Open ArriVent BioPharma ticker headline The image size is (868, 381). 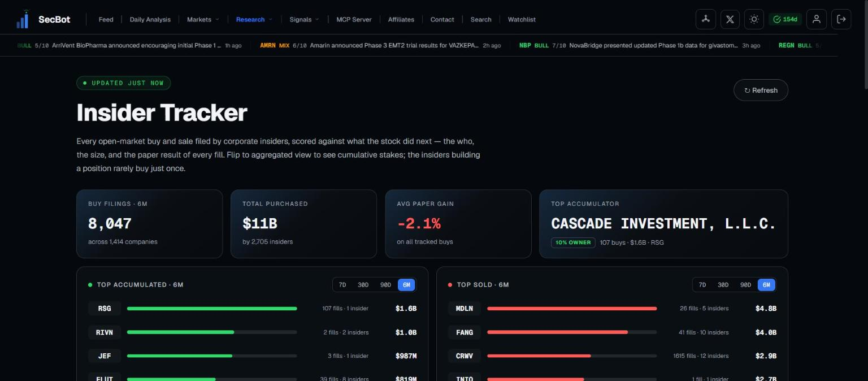coord(129,45)
